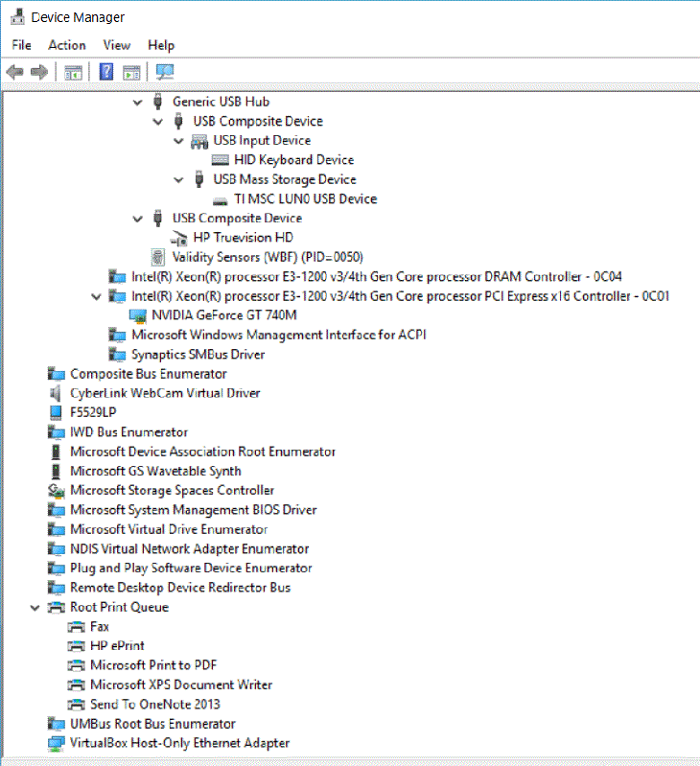Open the View menu
Image resolution: width=700 pixels, height=766 pixels.
117,45
